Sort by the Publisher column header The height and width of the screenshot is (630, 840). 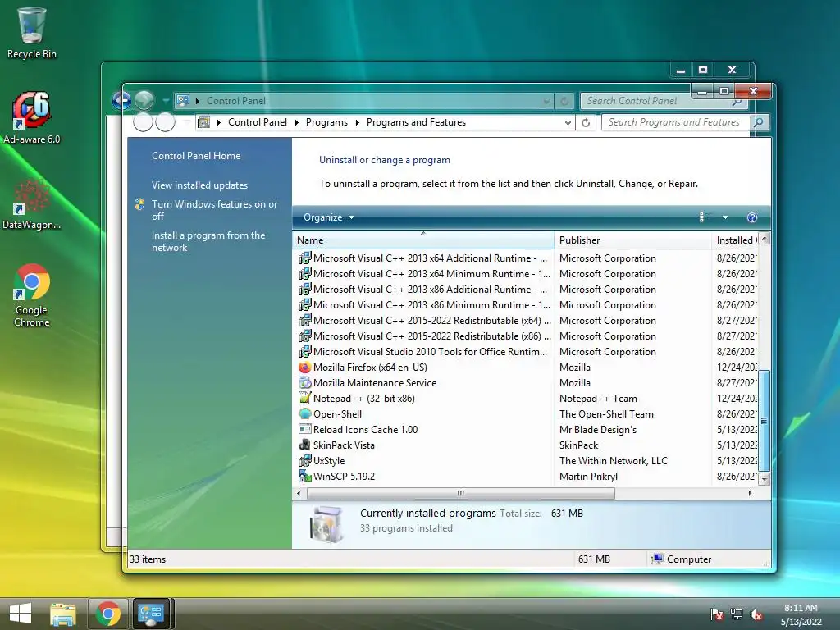pyautogui.click(x=632, y=240)
